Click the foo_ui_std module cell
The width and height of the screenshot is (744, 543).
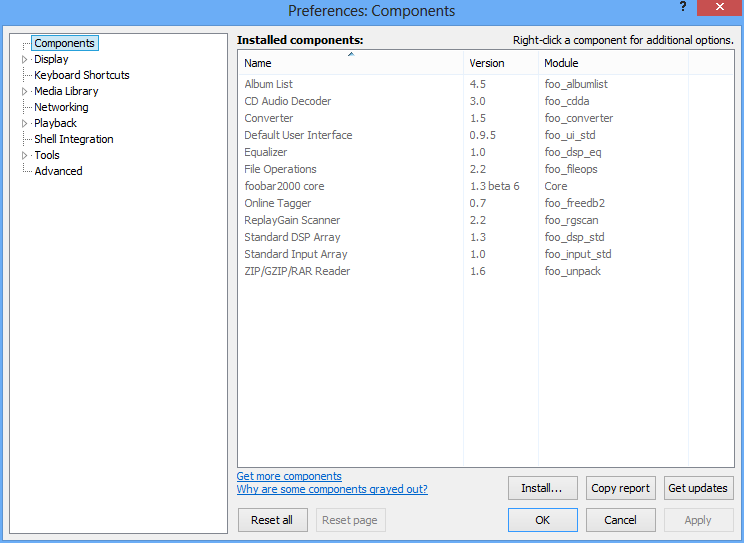click(x=570, y=135)
